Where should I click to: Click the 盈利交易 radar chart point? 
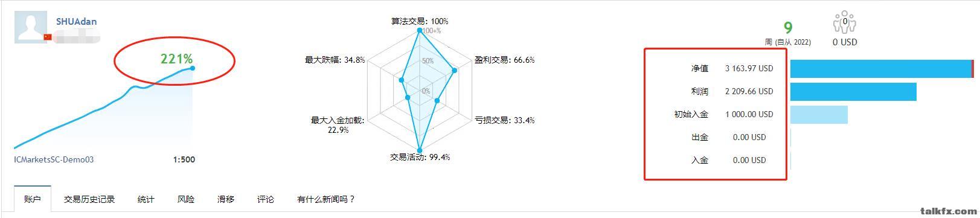pos(455,71)
